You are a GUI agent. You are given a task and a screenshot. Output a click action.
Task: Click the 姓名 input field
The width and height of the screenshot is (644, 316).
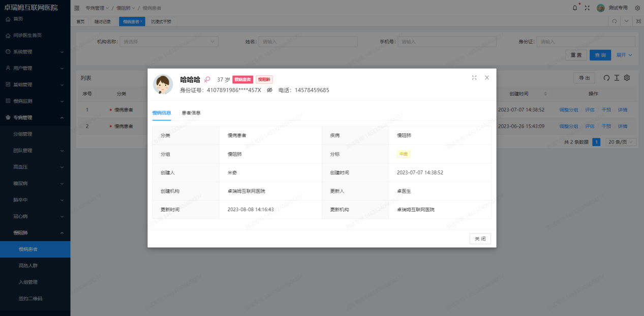(x=308, y=41)
